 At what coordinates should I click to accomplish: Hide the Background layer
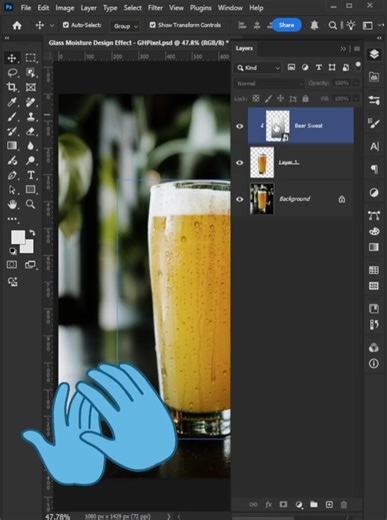click(x=240, y=199)
